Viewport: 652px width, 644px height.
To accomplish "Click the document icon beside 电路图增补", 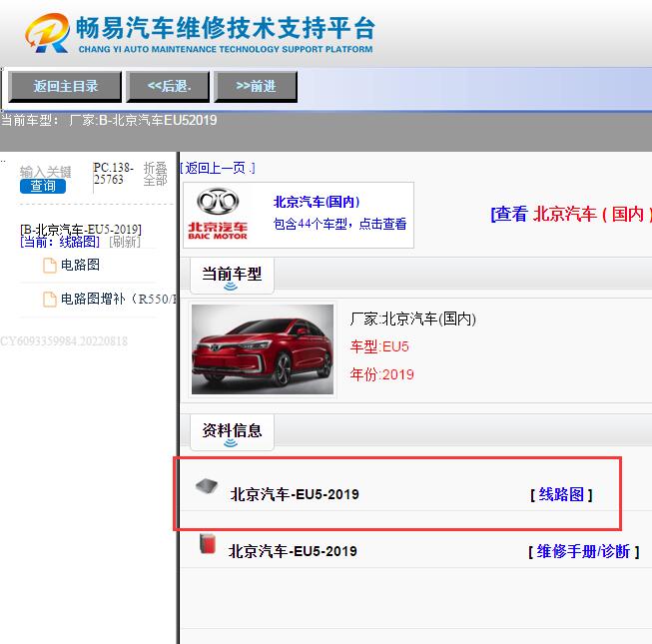I will [50, 300].
